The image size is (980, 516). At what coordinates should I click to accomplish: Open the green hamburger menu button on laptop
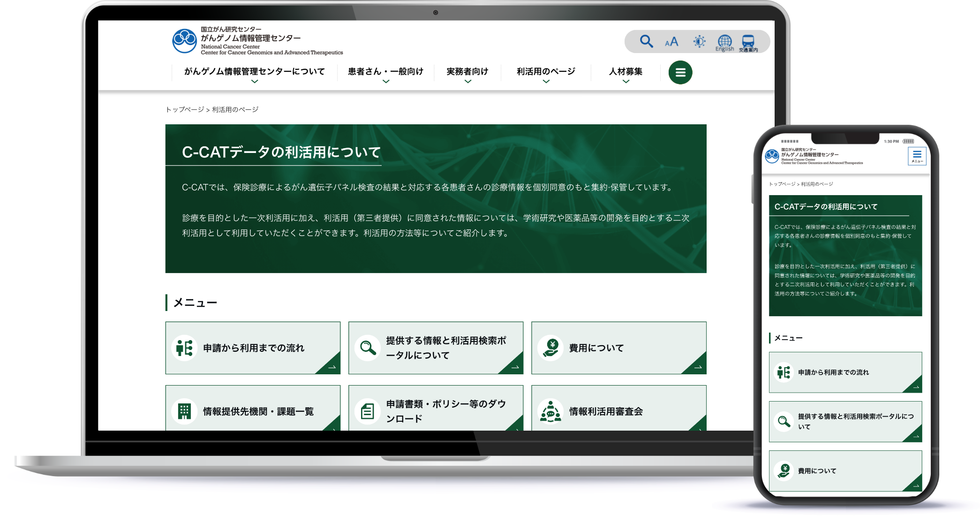[x=680, y=72]
